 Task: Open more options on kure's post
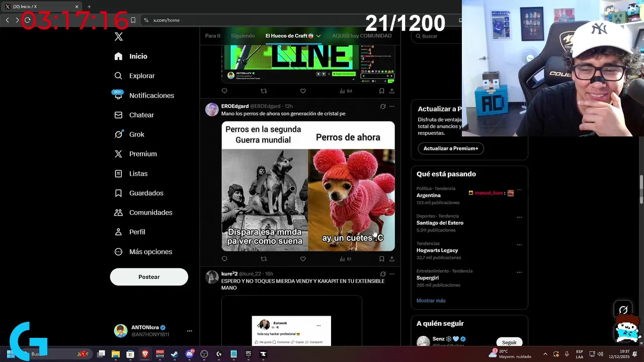point(392,274)
